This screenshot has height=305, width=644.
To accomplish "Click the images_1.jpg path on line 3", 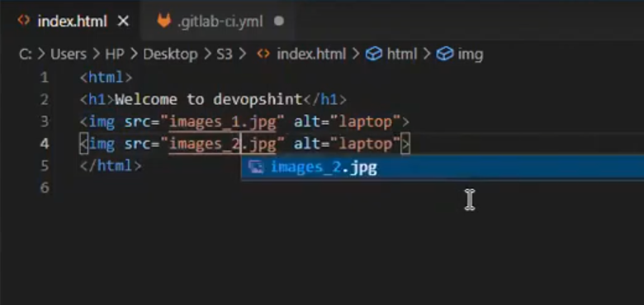I will pyautogui.click(x=223, y=122).
